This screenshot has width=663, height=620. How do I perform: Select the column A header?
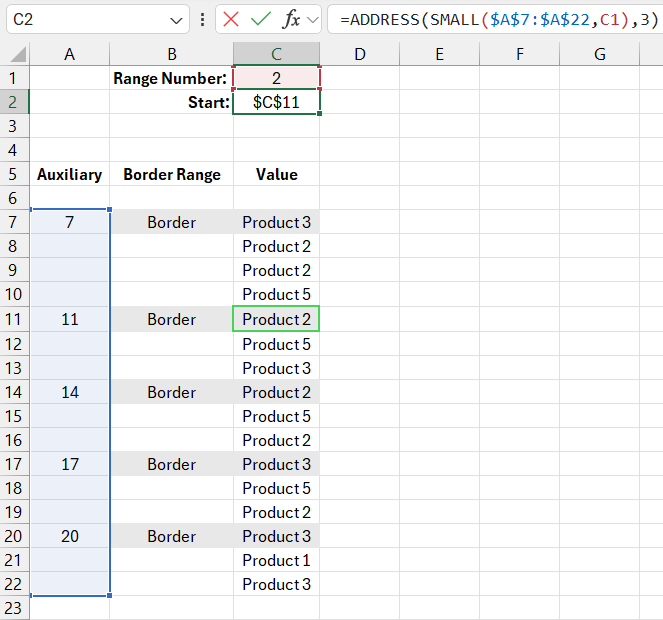pos(69,55)
